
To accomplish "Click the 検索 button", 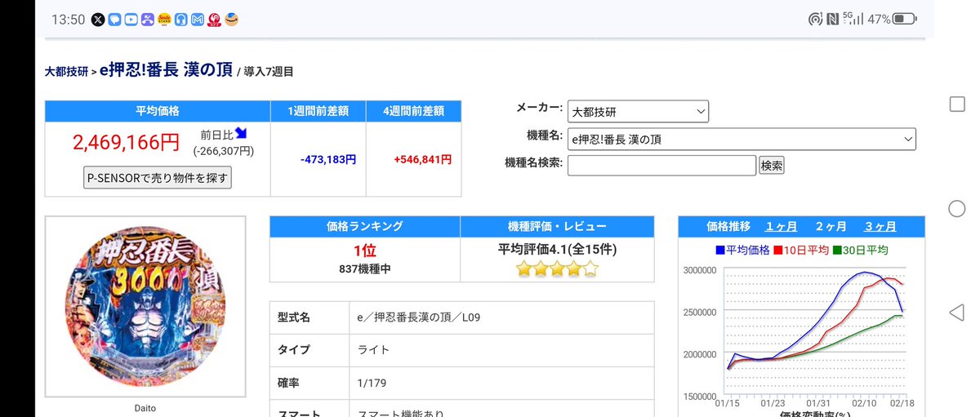I will point(772,166).
